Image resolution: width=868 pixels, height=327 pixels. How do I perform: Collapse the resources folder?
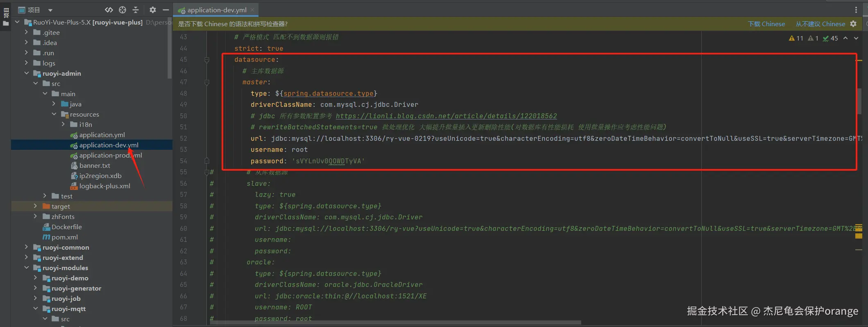pyautogui.click(x=54, y=114)
